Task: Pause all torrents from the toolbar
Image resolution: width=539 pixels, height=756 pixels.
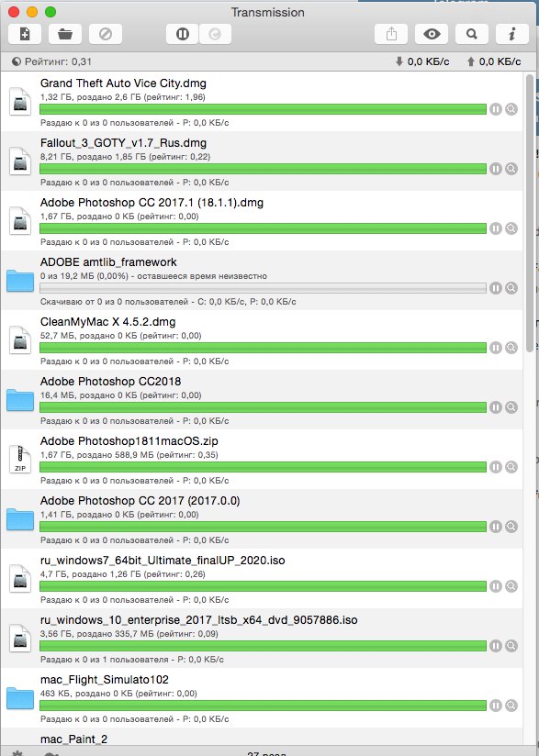Action: tap(183, 34)
